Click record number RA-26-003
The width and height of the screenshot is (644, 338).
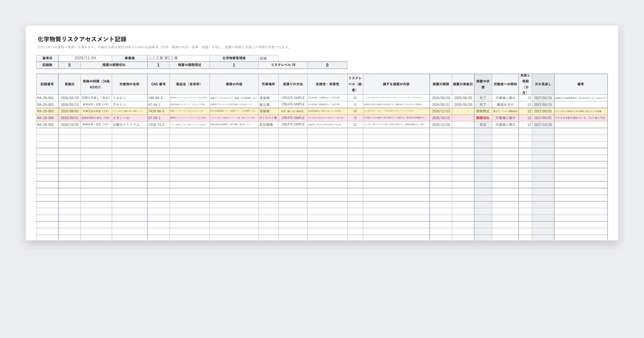pyautogui.click(x=47, y=111)
